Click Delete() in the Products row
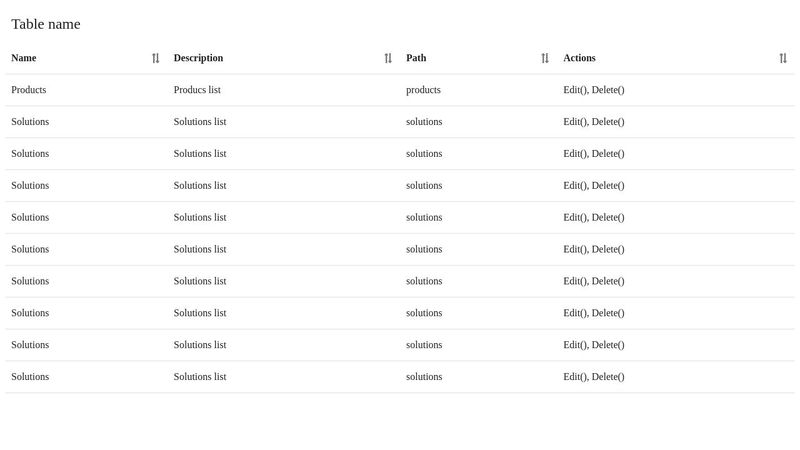This screenshot has height=450, width=800. point(608,90)
